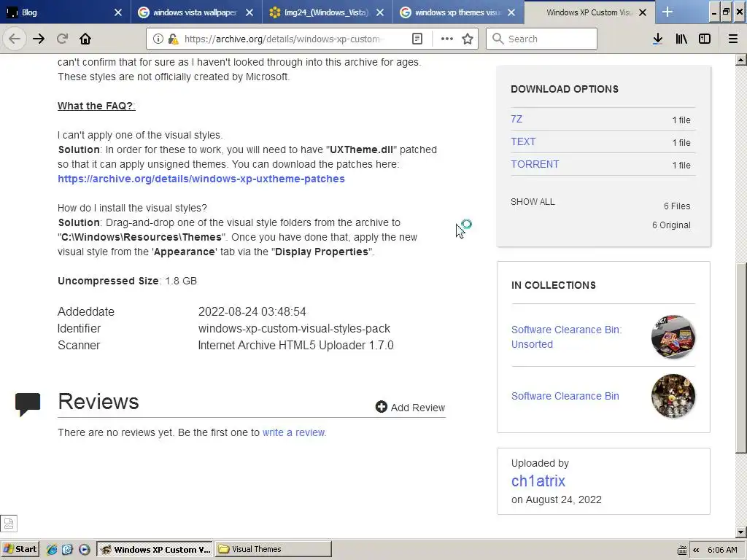Click Add Review button
Image resolution: width=747 pixels, height=560 pixels.
(410, 407)
